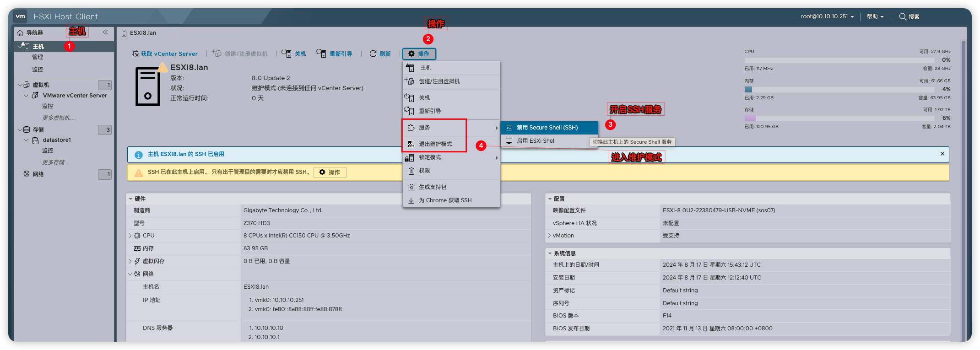Collapse the System Information section header
The width and height of the screenshot is (980, 350).
[x=550, y=253]
